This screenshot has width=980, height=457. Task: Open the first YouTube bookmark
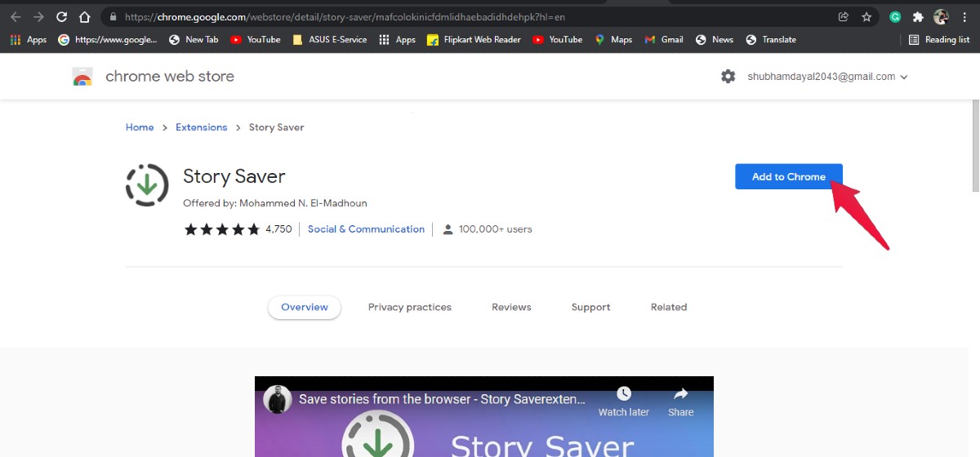tap(255, 39)
